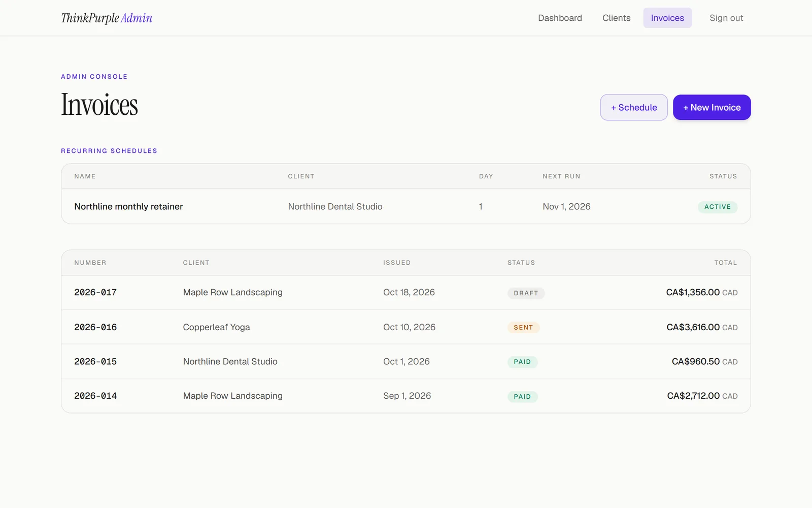Open the ThinkPurple Admin logo link
Screen dimensions: 812x508
107,18
